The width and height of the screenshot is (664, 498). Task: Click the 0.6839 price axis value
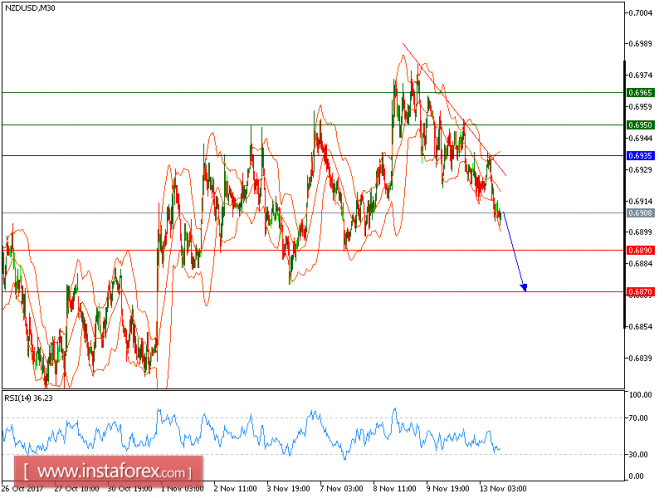coord(641,358)
